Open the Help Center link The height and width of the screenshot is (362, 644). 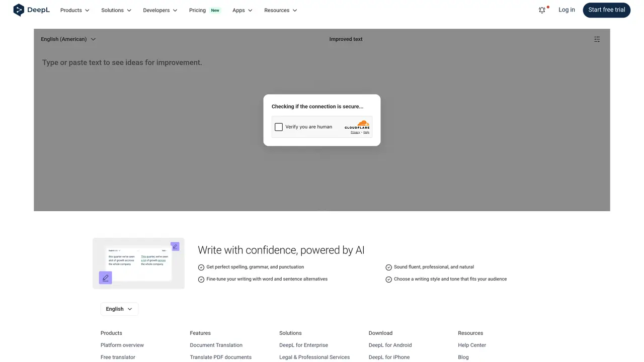coord(472,345)
